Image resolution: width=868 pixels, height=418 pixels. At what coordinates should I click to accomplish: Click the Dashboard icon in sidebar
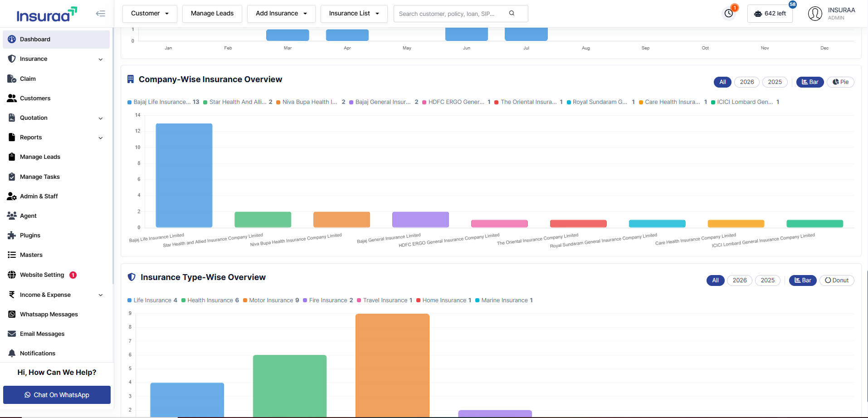[x=12, y=39]
